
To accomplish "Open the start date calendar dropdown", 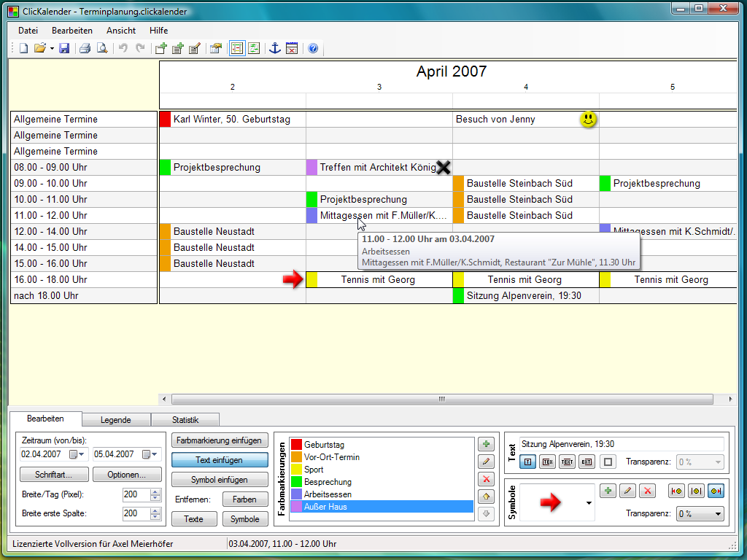I will [x=77, y=454].
